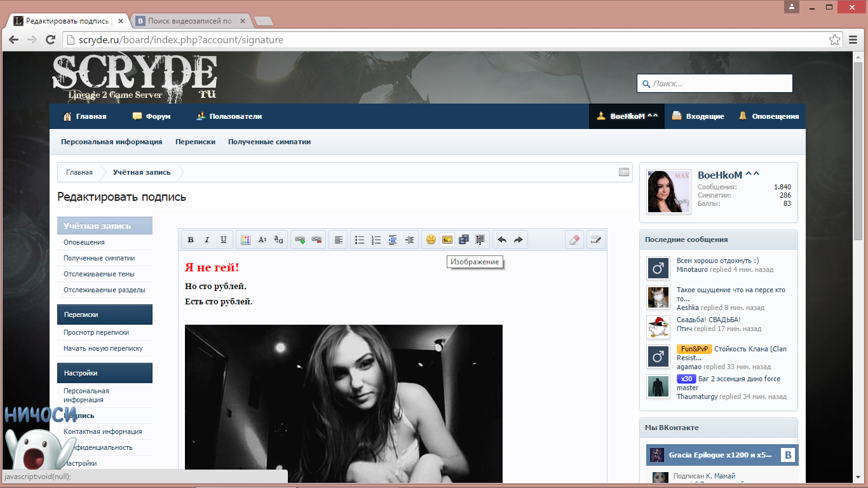Toggle bold formatting in the signature editor
The image size is (868, 488).
pyautogui.click(x=190, y=240)
